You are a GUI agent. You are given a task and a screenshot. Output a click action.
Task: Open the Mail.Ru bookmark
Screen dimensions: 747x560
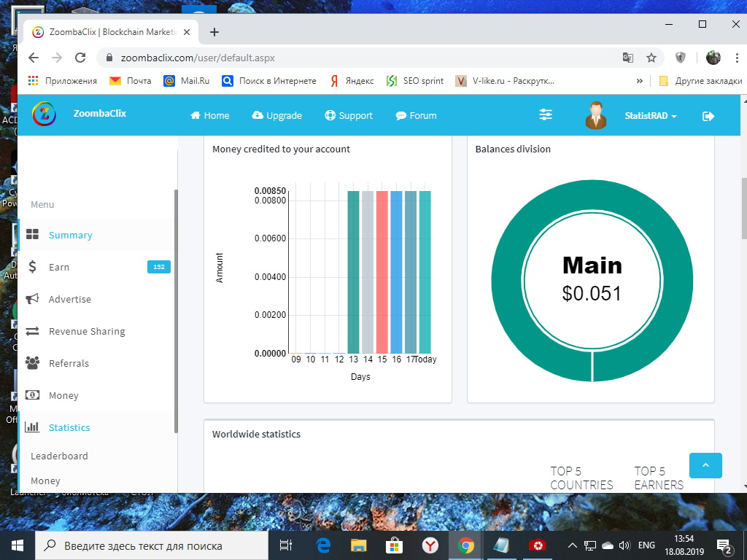click(x=186, y=81)
